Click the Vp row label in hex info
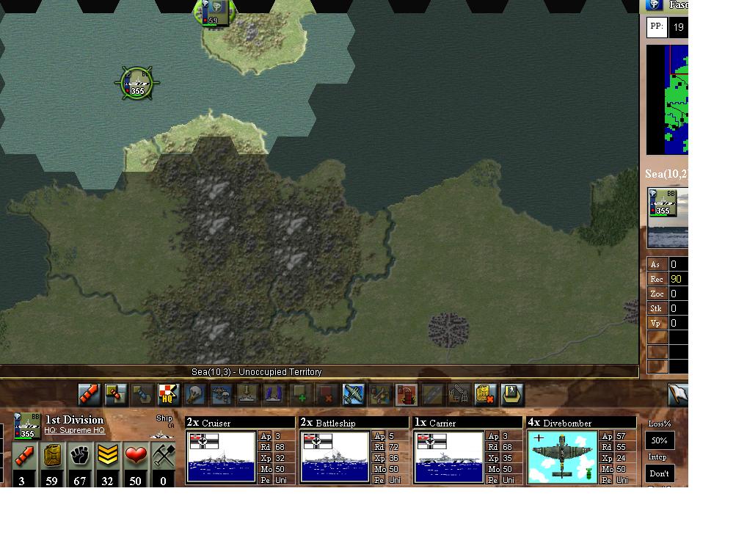Image resolution: width=747 pixels, height=560 pixels. click(x=657, y=324)
